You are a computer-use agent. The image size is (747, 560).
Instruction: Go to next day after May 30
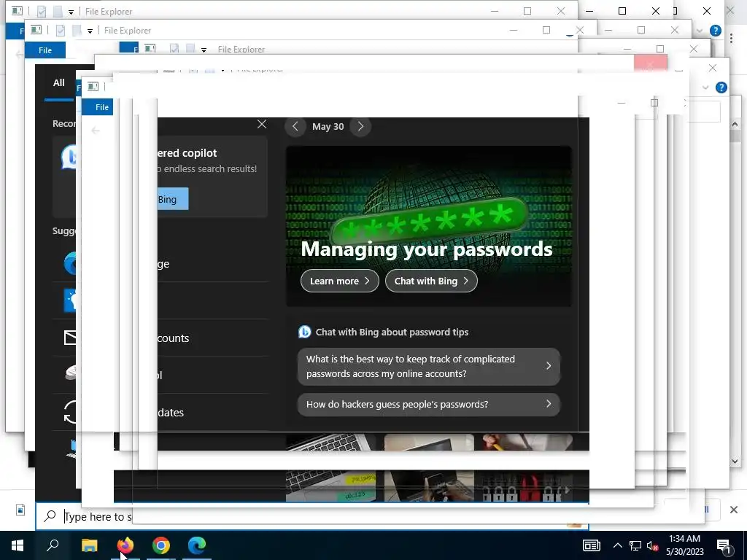click(x=360, y=127)
